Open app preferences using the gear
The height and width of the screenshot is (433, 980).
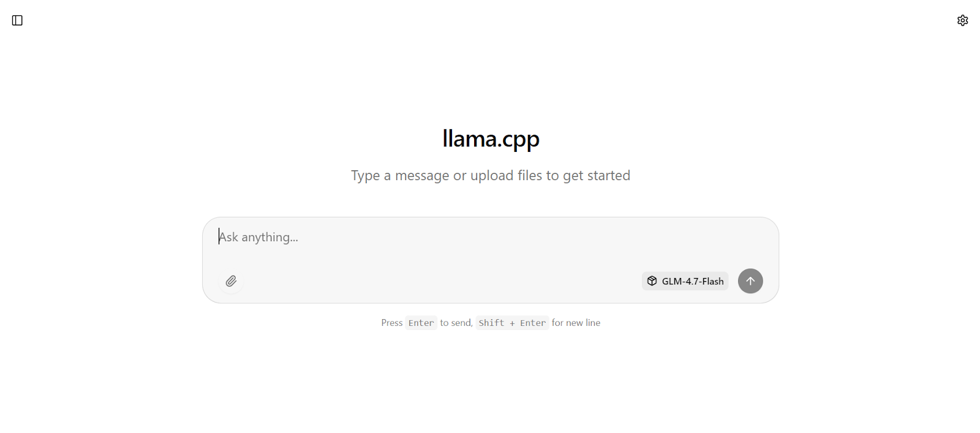(x=962, y=20)
